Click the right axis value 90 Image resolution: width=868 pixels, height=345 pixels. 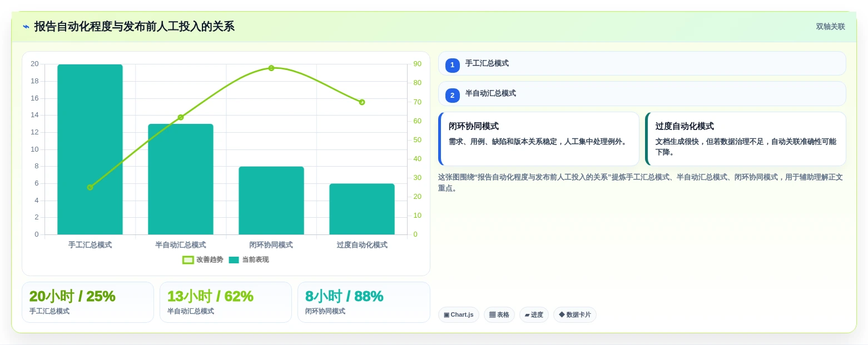coord(418,64)
